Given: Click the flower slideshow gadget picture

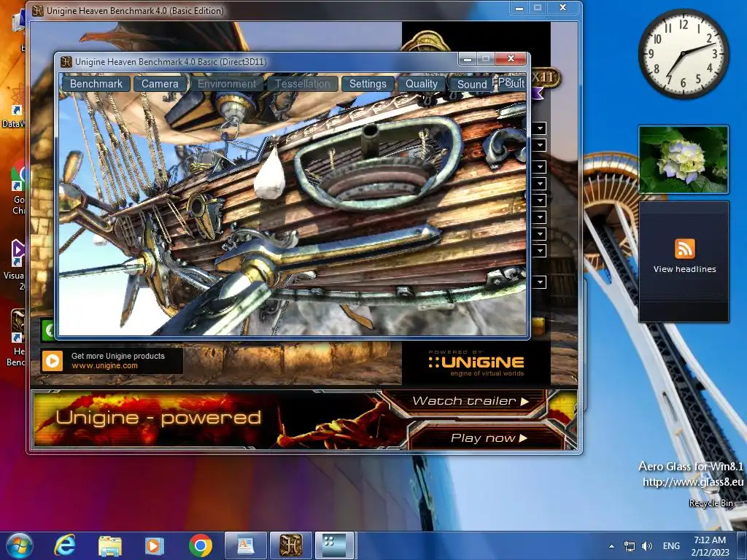Looking at the screenshot, I should click(683, 160).
